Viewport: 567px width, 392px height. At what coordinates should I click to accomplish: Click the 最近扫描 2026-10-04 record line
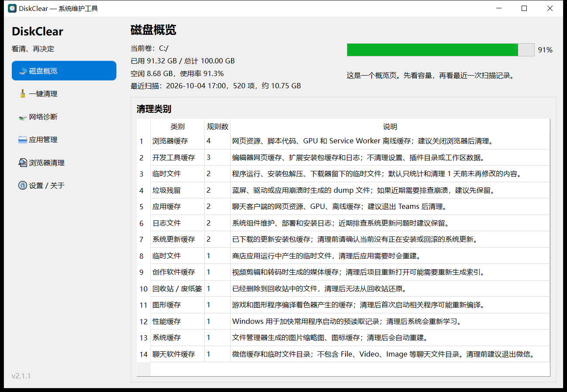coord(216,86)
